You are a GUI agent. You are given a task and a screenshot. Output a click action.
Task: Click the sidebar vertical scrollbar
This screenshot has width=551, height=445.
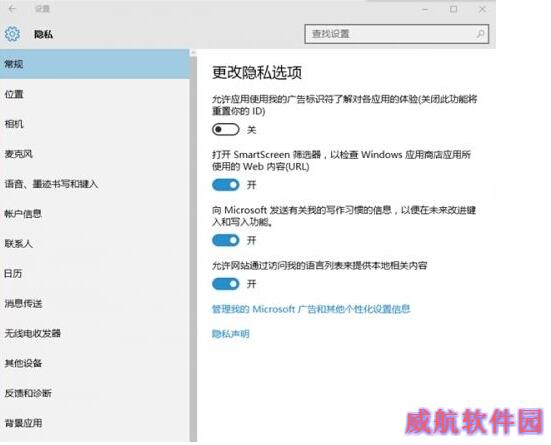tap(193, 246)
